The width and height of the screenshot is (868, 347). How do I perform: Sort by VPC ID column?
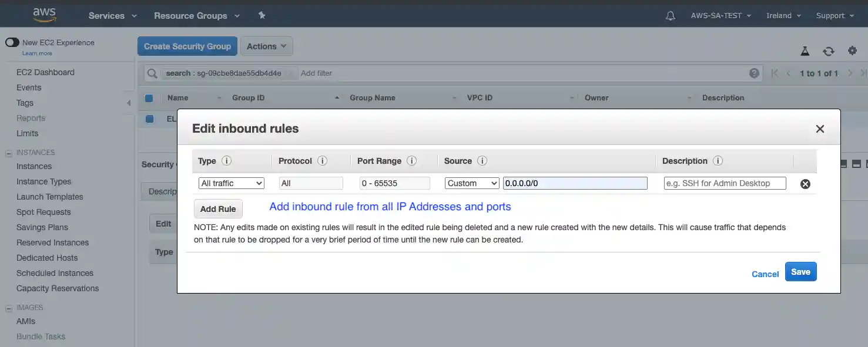pos(480,98)
